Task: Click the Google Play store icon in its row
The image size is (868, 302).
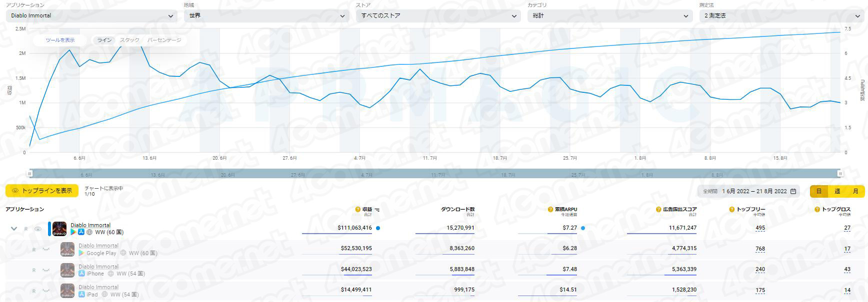Action: tap(81, 253)
